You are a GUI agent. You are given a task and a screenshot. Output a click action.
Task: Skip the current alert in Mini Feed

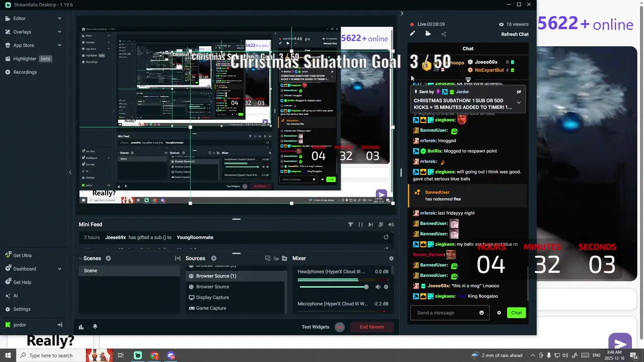(371, 225)
